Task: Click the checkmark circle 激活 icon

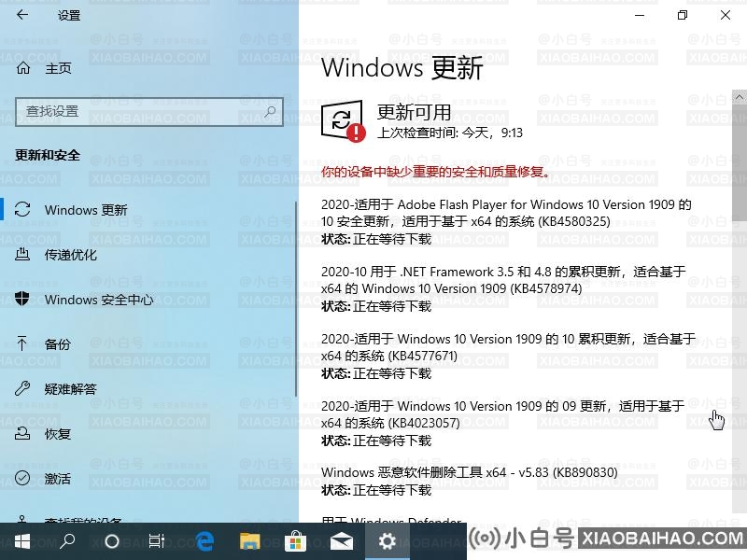Action: pyautogui.click(x=22, y=478)
